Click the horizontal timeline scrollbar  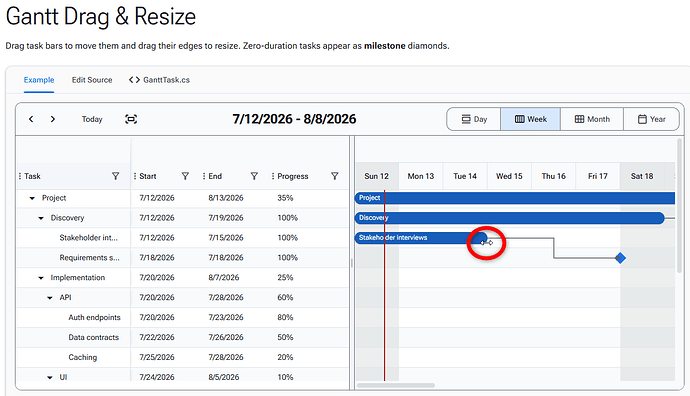pyautogui.click(x=396, y=385)
